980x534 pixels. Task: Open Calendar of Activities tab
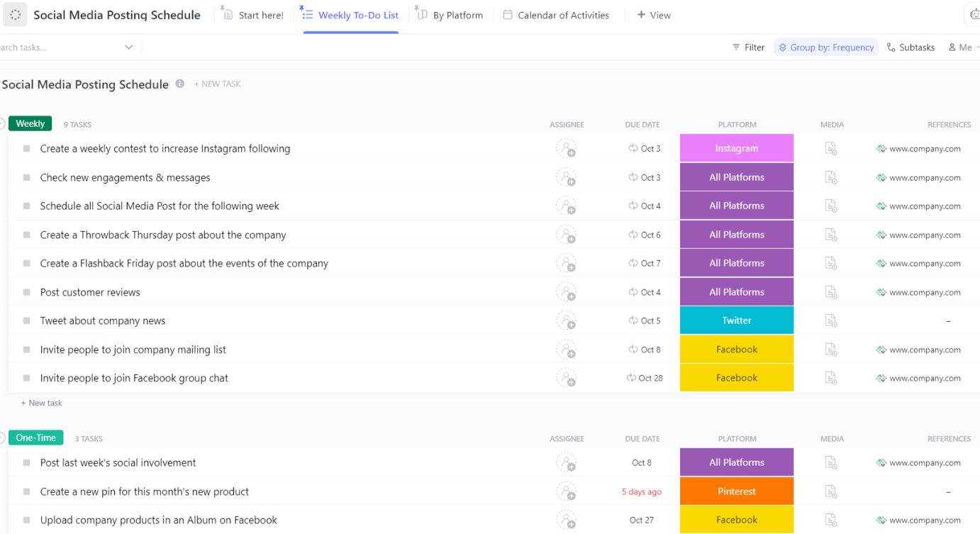click(x=556, y=15)
